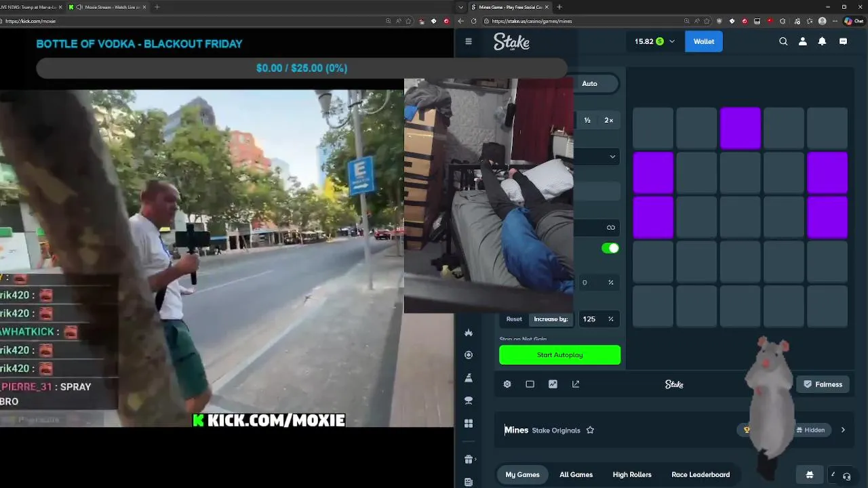The image size is (868, 488).
Task: Open the High Rollers tab
Action: click(x=632, y=474)
